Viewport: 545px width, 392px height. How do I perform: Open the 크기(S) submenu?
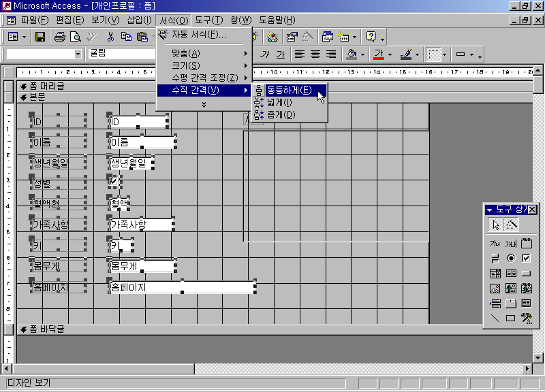pos(204,65)
